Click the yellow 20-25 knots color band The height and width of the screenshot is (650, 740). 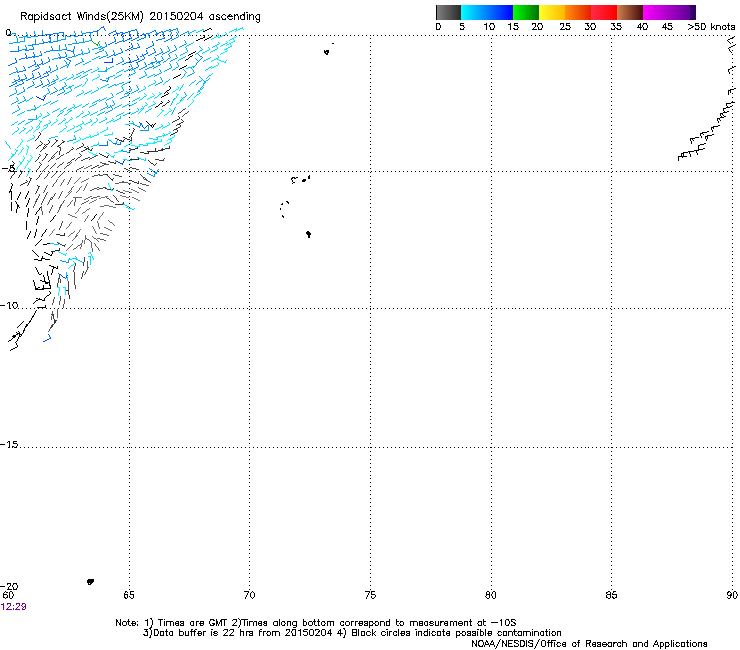(551, 12)
